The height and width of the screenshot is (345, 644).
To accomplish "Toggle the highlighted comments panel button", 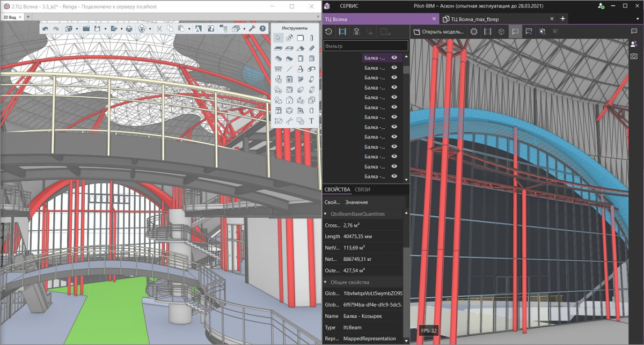I will click(x=515, y=32).
